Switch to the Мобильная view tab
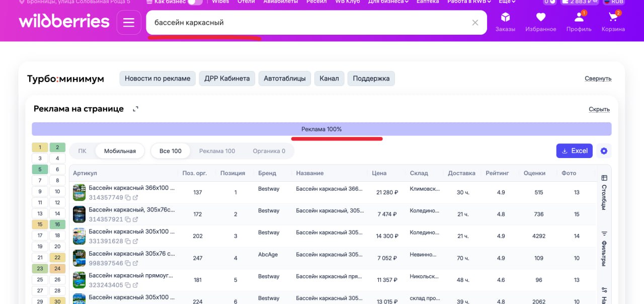The width and height of the screenshot is (644, 304). pos(120,151)
